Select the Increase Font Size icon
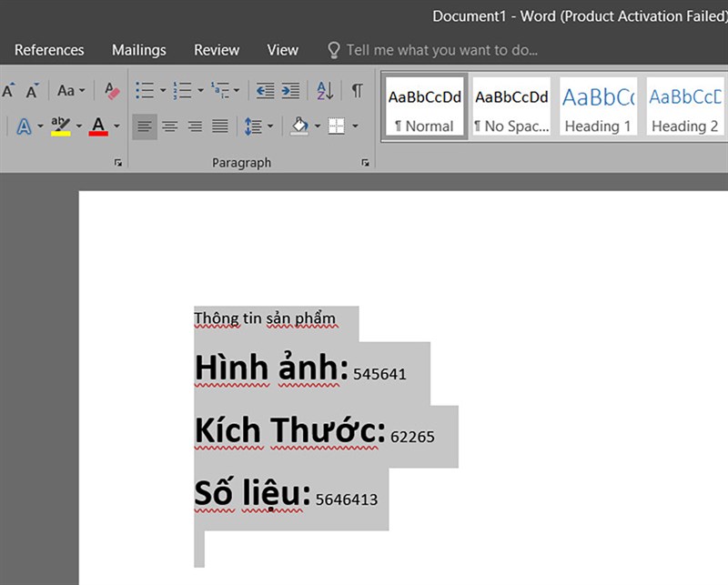This screenshot has height=585, width=728. click(x=7, y=90)
